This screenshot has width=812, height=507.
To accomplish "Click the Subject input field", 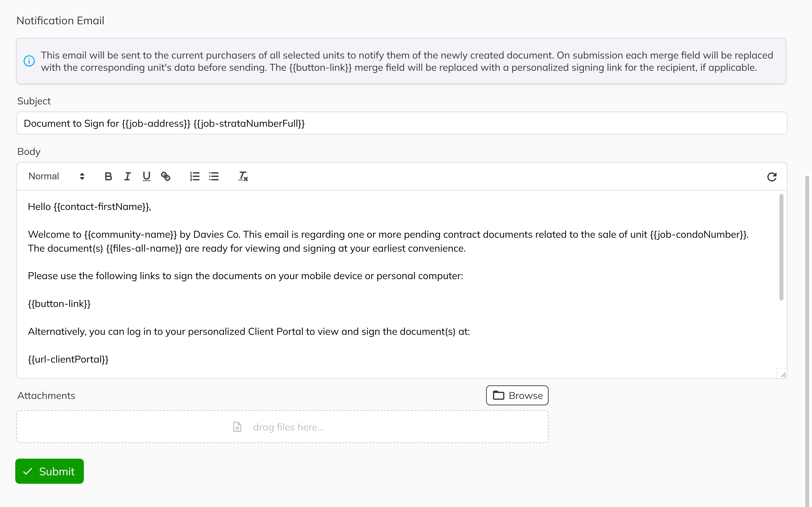I will tap(402, 123).
